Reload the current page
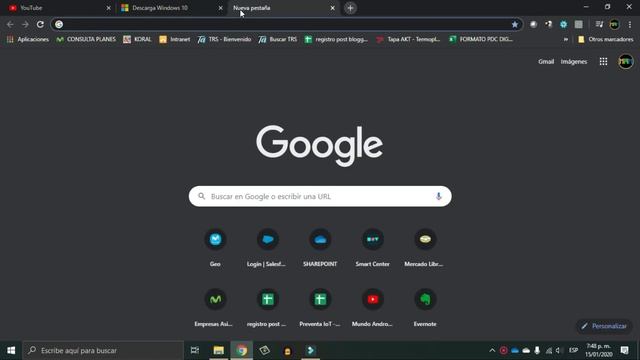The image size is (640, 360). point(40,24)
